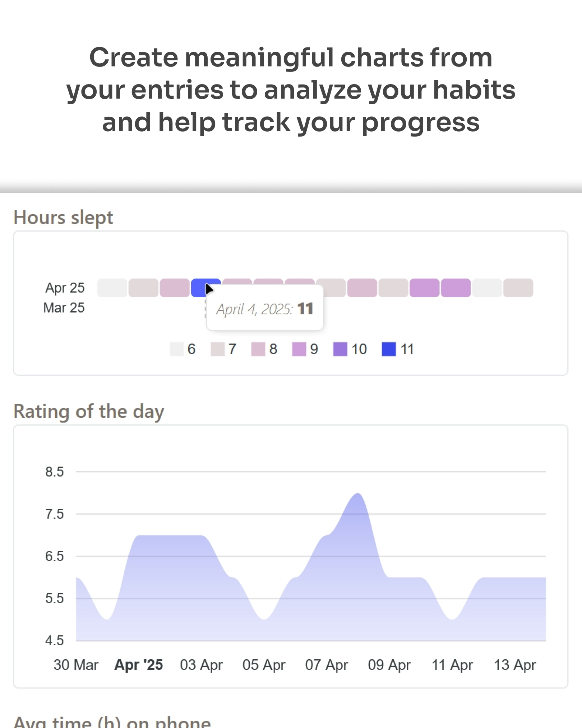Viewport: 582px width, 728px height.
Task: Click the 'Apr 25' heatmap row label
Action: (x=65, y=288)
